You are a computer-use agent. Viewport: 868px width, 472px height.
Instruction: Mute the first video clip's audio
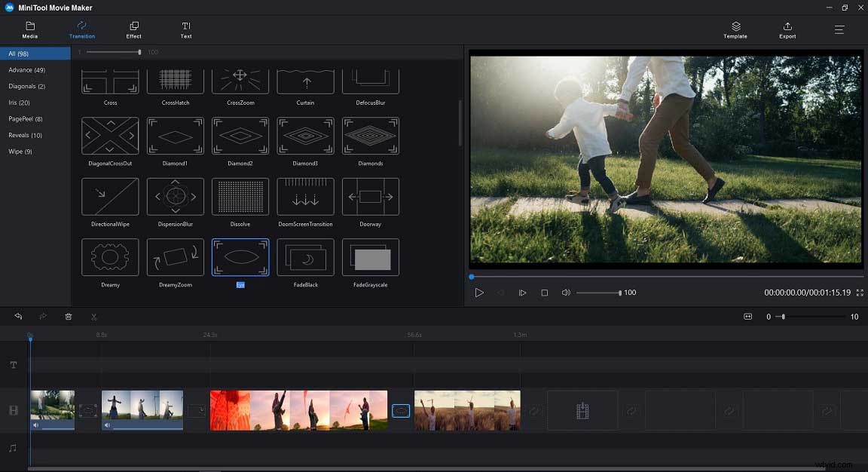pyautogui.click(x=35, y=424)
